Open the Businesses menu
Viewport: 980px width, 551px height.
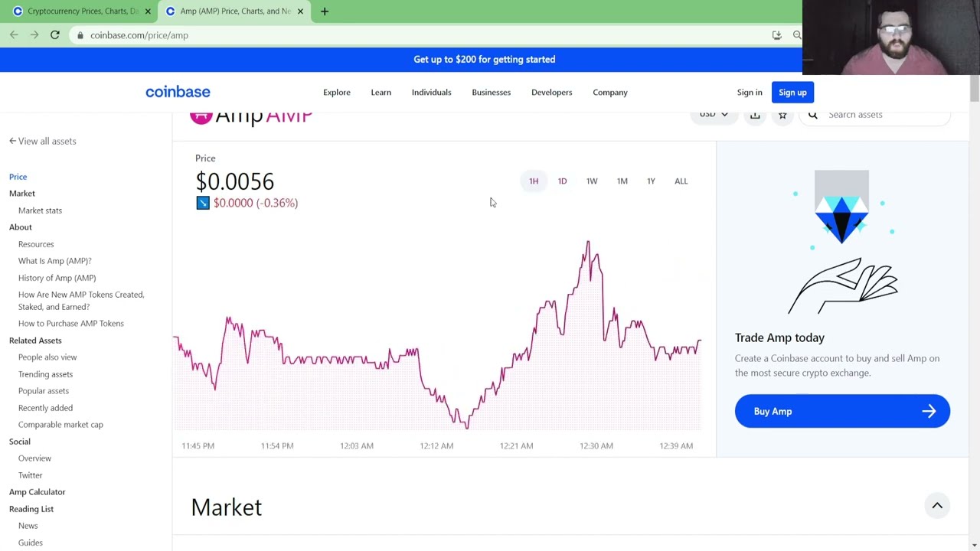click(x=491, y=93)
